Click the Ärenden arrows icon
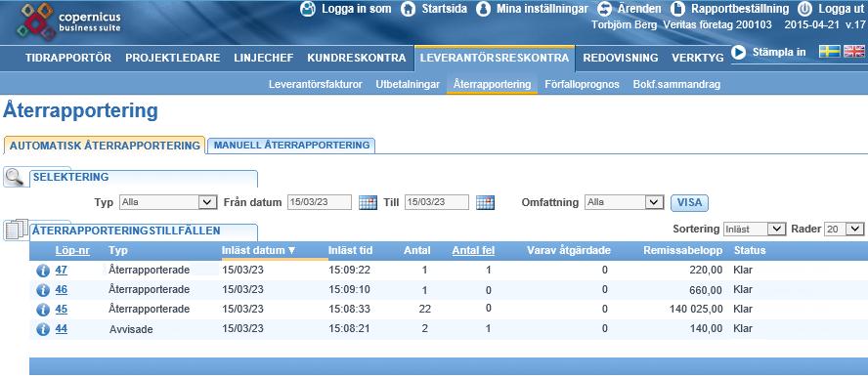 coord(604,10)
